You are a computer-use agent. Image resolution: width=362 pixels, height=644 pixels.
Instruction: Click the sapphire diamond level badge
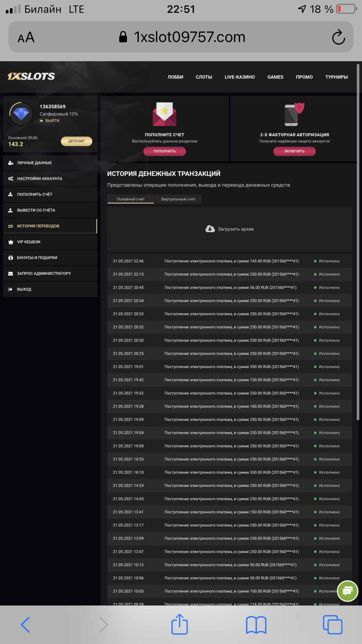tap(21, 114)
